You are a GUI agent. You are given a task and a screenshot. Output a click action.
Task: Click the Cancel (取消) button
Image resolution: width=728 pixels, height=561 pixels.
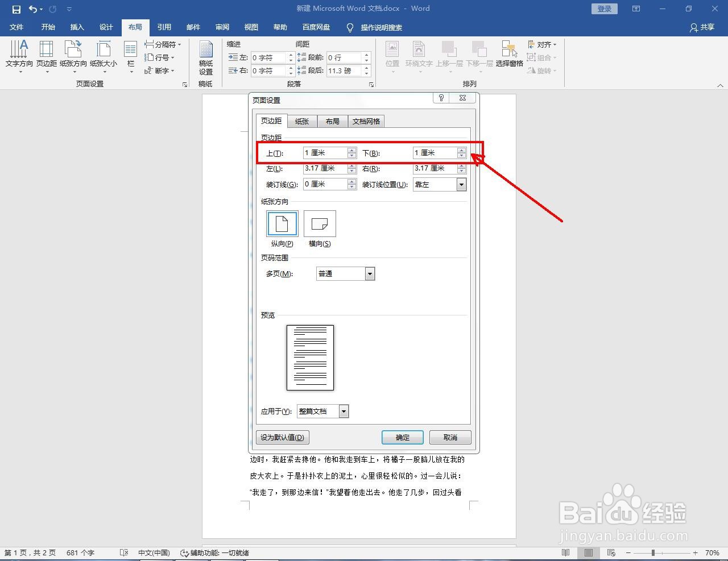click(450, 438)
